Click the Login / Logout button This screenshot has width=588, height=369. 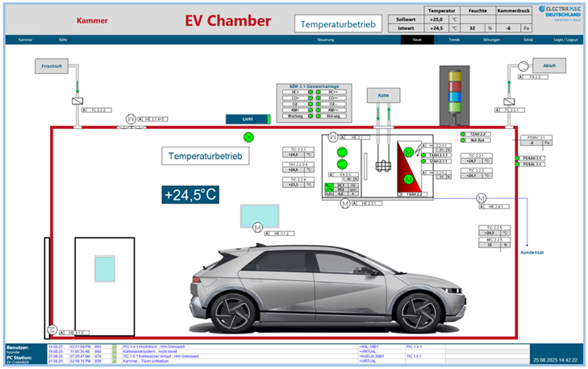pyautogui.click(x=565, y=39)
